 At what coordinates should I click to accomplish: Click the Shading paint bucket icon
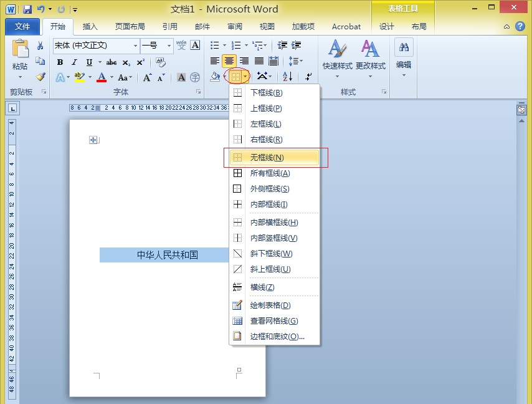215,77
